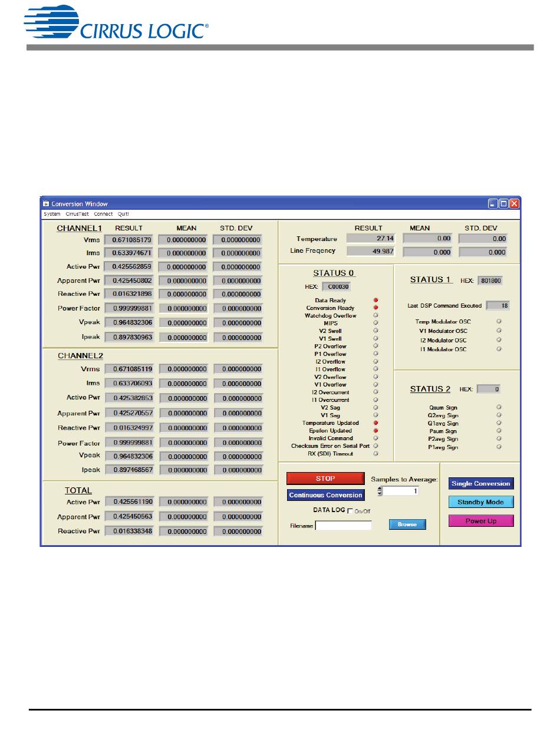The height and width of the screenshot is (739, 560).
Task: Click the magenta Power Up button
Action: click(480, 521)
